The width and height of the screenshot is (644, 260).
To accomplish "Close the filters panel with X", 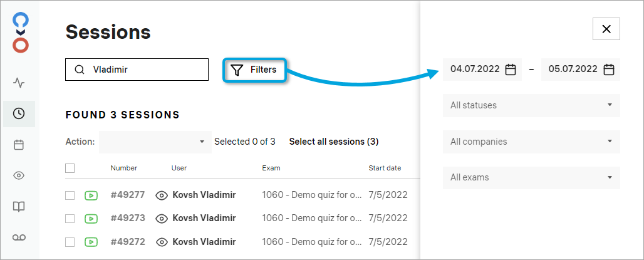I will 606,29.
